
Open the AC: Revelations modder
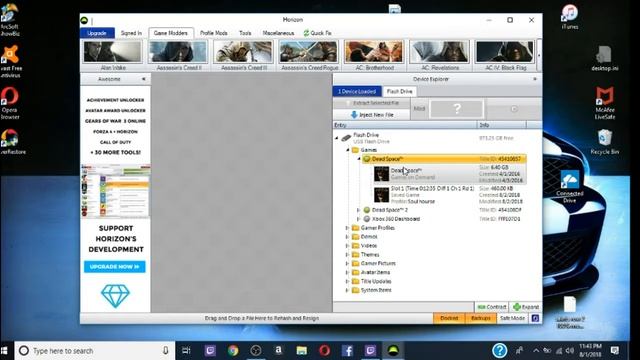click(440, 55)
